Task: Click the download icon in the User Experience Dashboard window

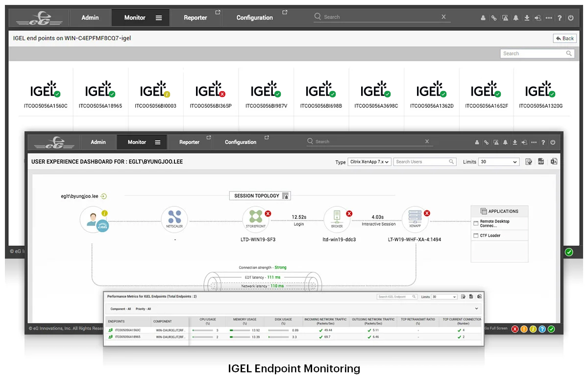Action: click(x=515, y=143)
